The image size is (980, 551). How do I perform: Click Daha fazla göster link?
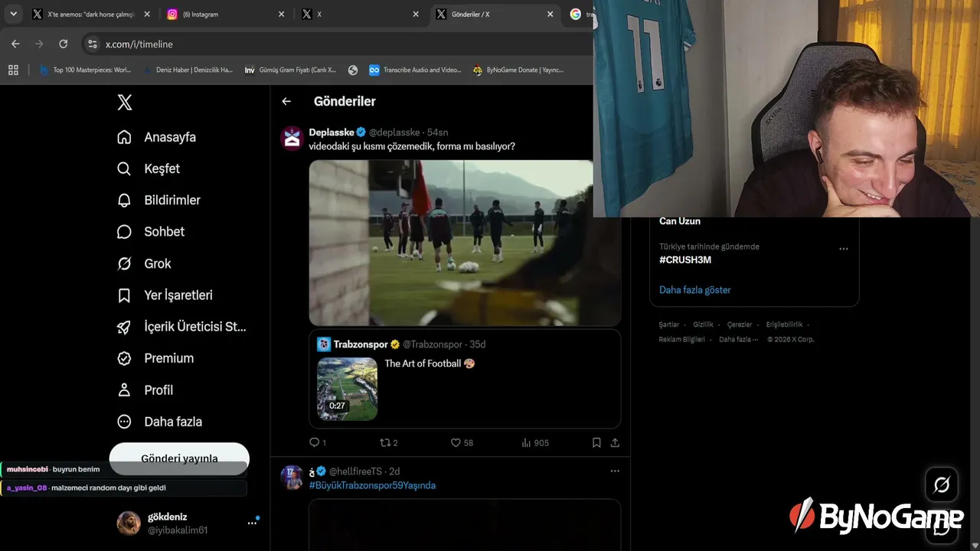click(695, 290)
